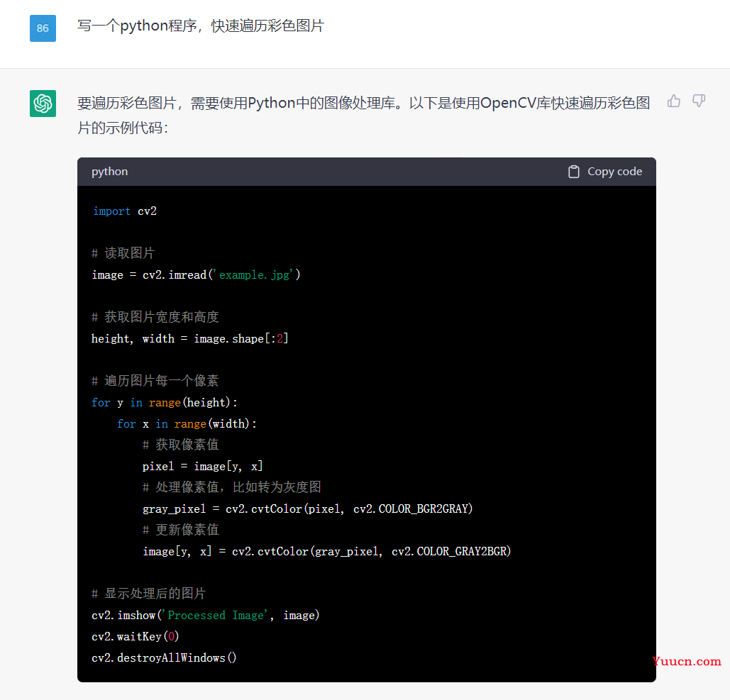Click the comment '# 读取图片'

(123, 253)
